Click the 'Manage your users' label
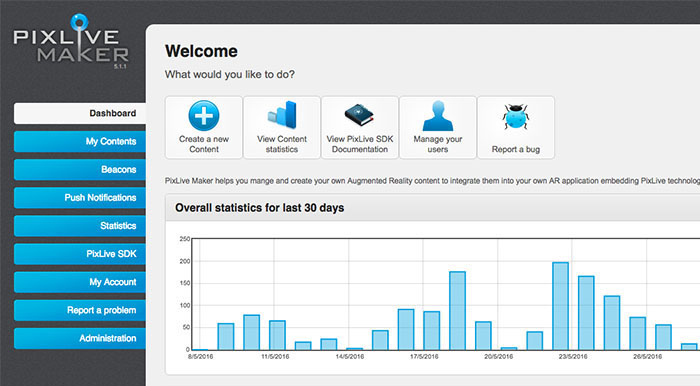Viewport: 700px width, 386px height. coord(438,144)
